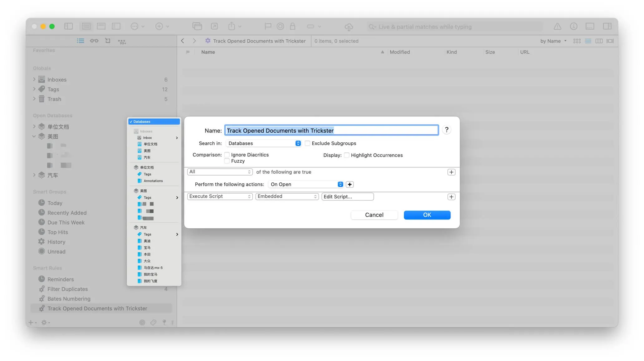This screenshot has width=644, height=361.
Task: Switch to columns view icon
Action: [x=599, y=41]
